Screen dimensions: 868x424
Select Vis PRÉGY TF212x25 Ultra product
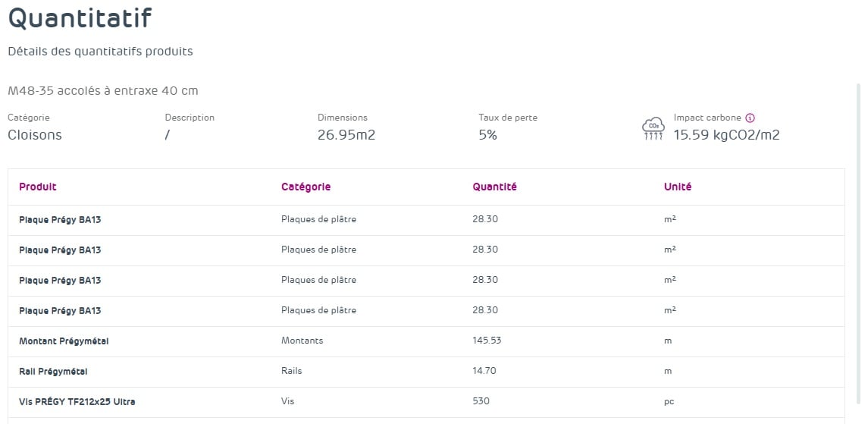coord(77,402)
